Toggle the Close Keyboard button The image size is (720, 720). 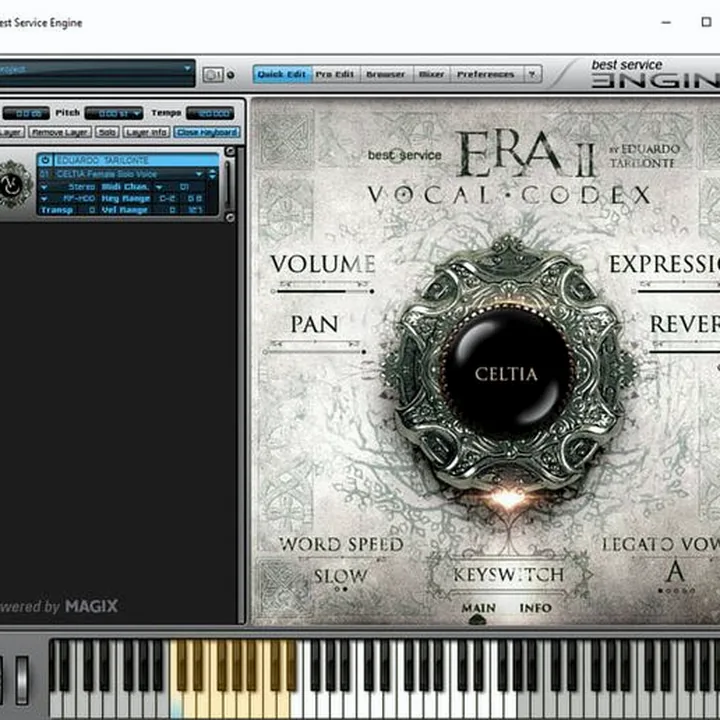coord(207,133)
